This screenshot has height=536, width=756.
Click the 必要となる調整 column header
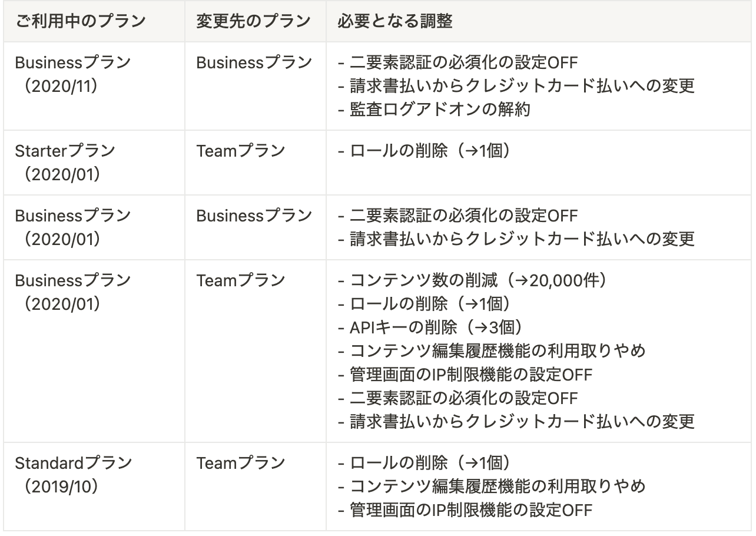395,21
